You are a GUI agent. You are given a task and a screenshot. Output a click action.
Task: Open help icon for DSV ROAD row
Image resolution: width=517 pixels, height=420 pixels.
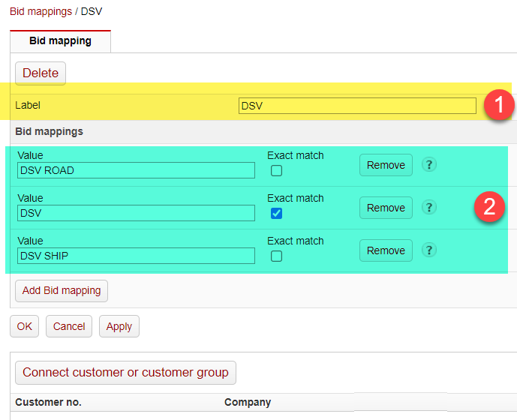point(429,164)
